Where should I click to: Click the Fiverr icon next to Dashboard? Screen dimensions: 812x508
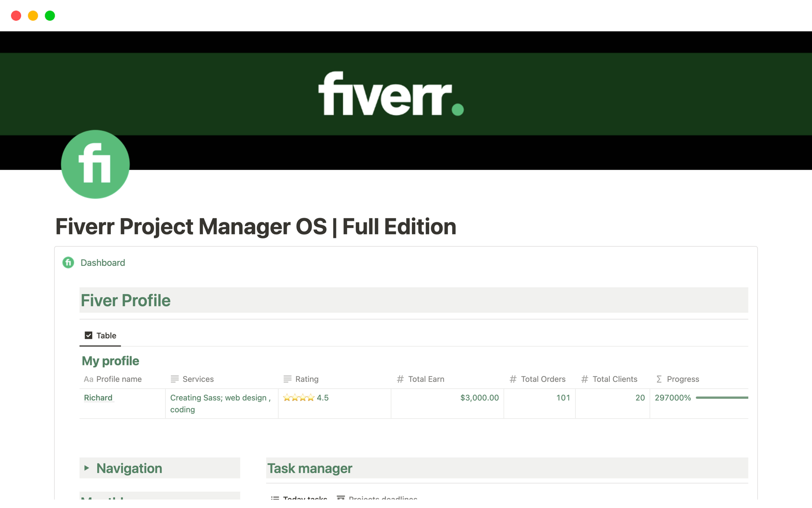[x=68, y=262]
